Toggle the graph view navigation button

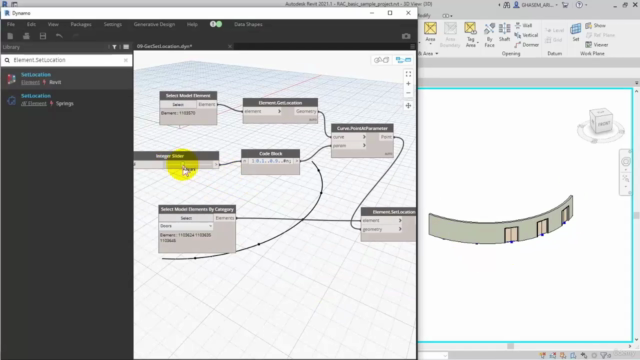pyautogui.click(x=403, y=60)
